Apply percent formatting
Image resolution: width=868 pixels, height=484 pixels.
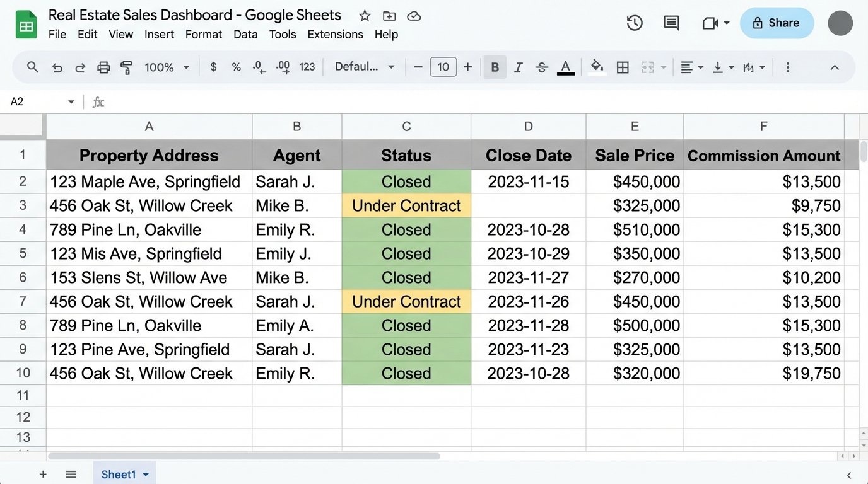coord(236,67)
